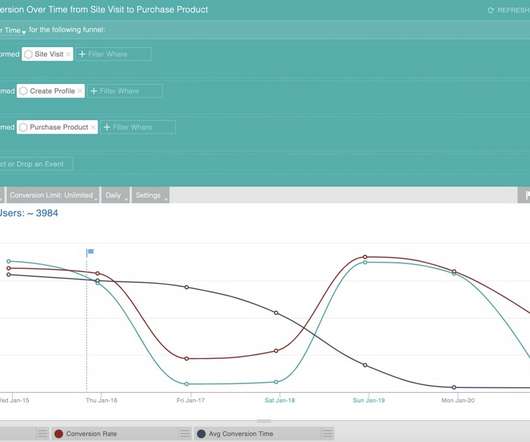This screenshot has height=442, width=530.
Task: Click the Select or Drop an Event field
Action: click(x=35, y=164)
